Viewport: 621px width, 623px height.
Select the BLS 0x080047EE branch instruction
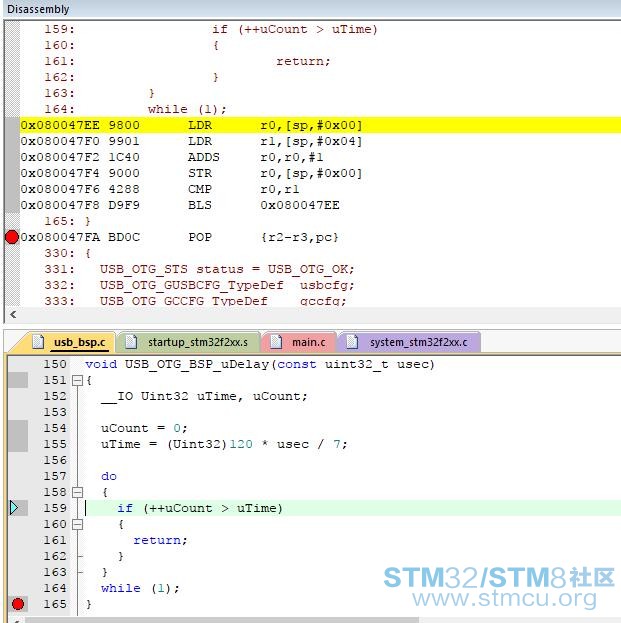180,205
